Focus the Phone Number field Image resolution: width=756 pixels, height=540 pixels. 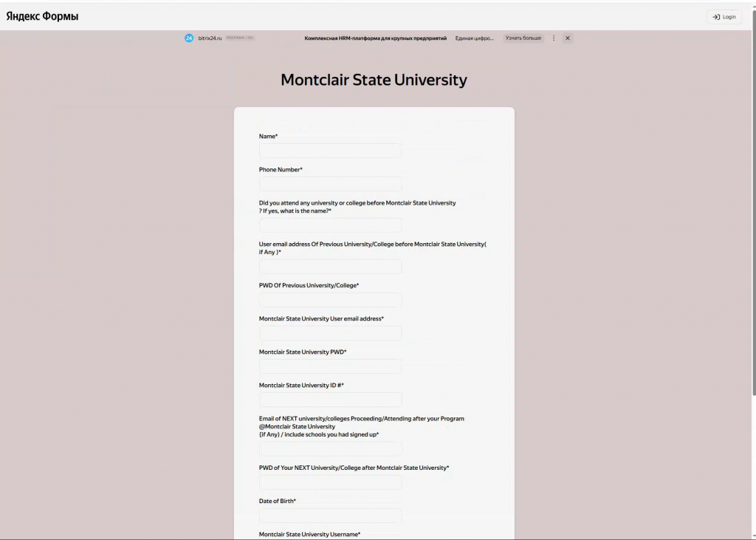330,183
